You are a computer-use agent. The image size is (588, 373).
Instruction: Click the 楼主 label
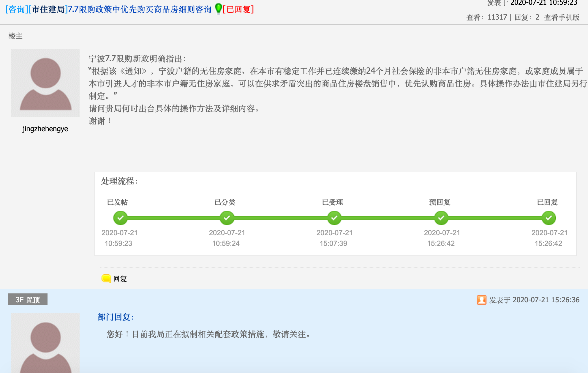coord(15,36)
